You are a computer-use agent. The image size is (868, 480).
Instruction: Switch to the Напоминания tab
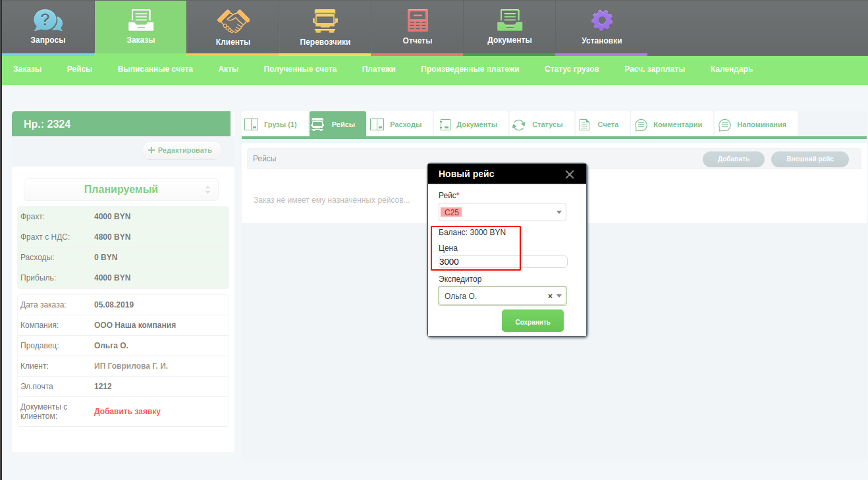tap(756, 124)
